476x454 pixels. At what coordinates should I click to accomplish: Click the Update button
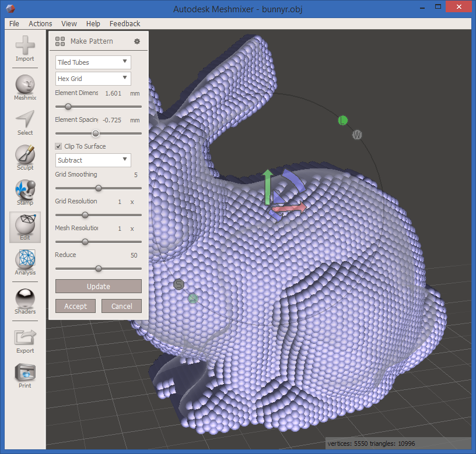99,286
